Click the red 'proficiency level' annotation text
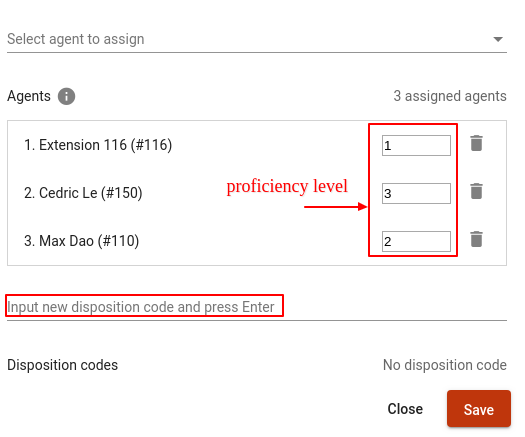This screenshot has height=437, width=525. [x=287, y=186]
